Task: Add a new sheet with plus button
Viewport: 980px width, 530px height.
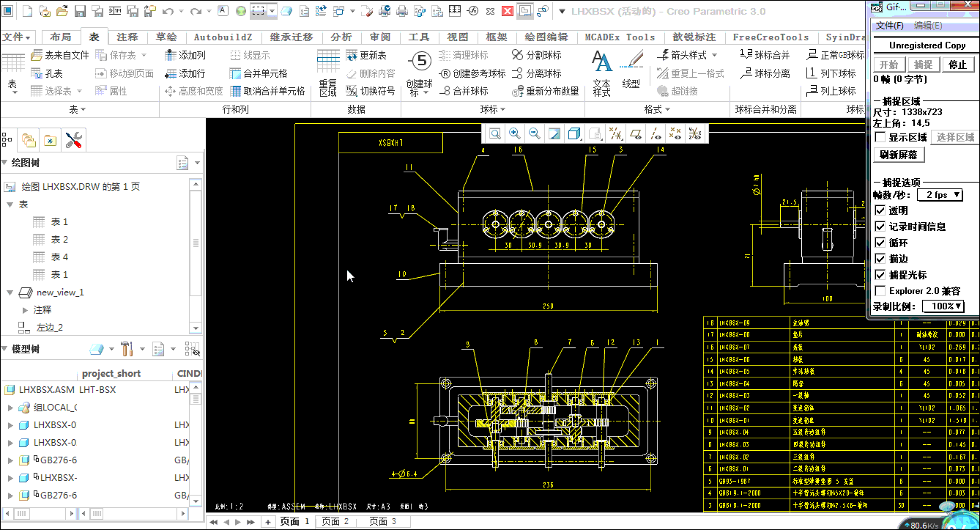Action: point(267,522)
